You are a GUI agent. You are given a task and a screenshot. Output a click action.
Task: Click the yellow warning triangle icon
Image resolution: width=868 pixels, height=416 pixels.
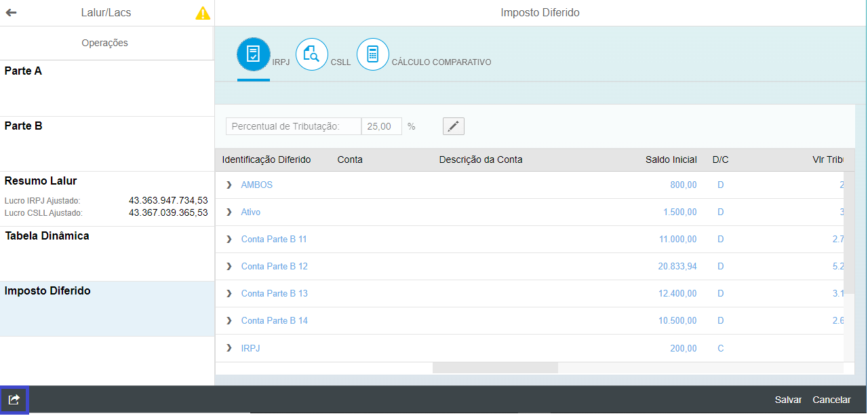[203, 13]
